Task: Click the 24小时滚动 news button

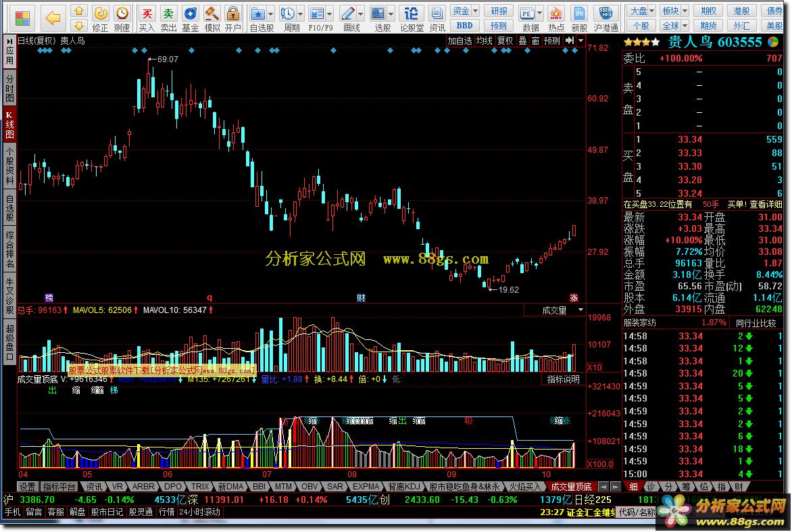Action: tap(199, 512)
